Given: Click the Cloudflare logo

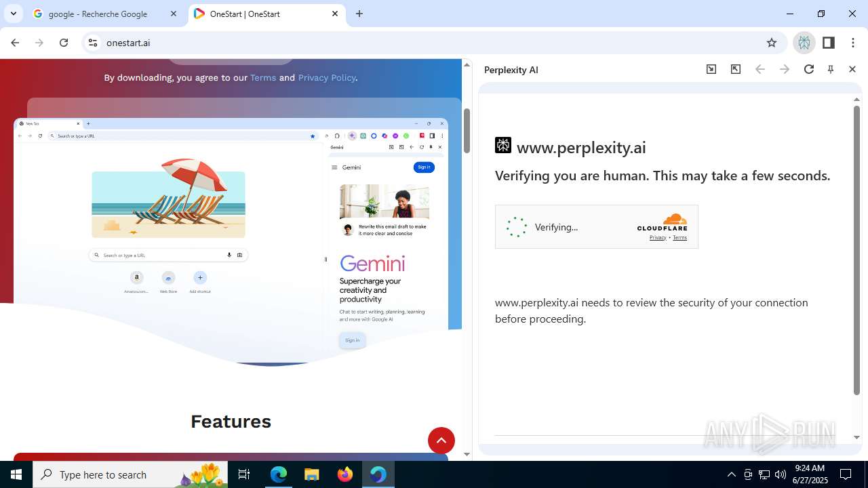Looking at the screenshot, I should (x=663, y=222).
